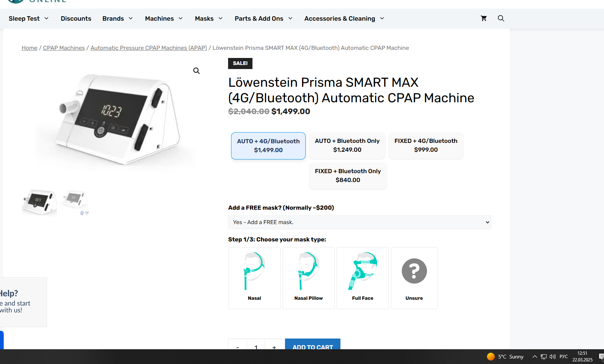This screenshot has width=604, height=364.
Task: Decrease quantity with minus button
Action: tap(238, 344)
